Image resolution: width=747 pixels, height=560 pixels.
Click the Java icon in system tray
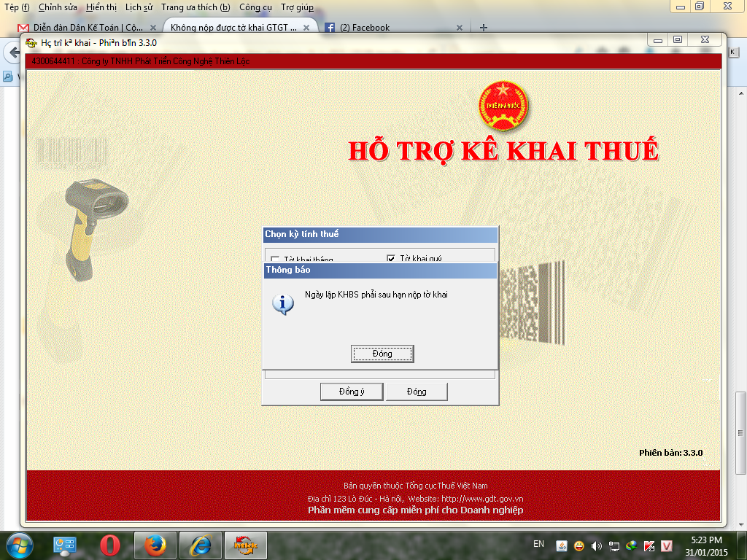562,545
